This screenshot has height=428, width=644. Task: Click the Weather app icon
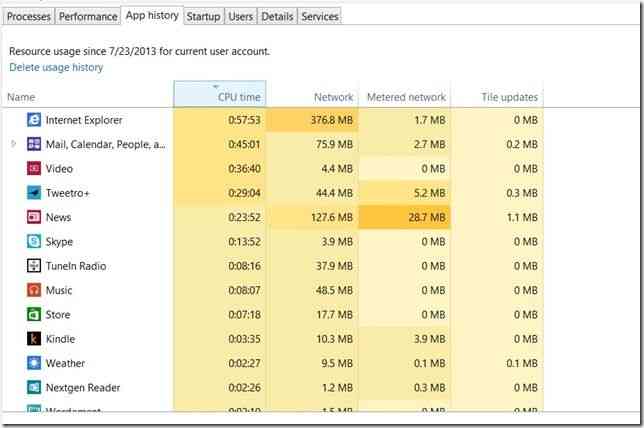[x=34, y=363]
